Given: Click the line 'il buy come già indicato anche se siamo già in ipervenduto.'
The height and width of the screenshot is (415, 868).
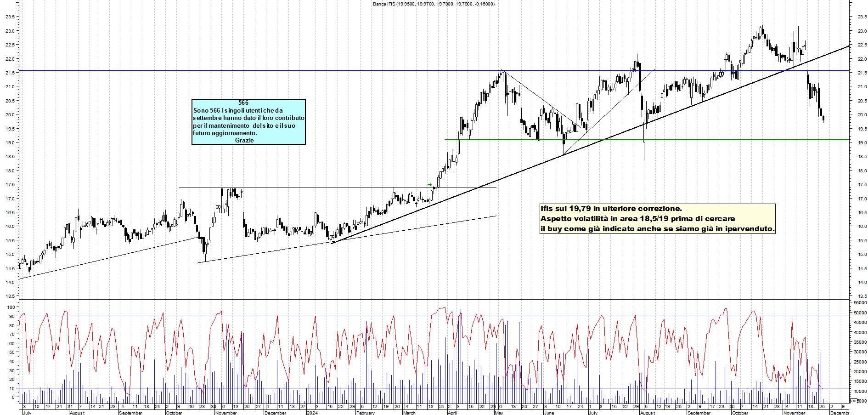Looking at the screenshot, I should (x=658, y=229).
